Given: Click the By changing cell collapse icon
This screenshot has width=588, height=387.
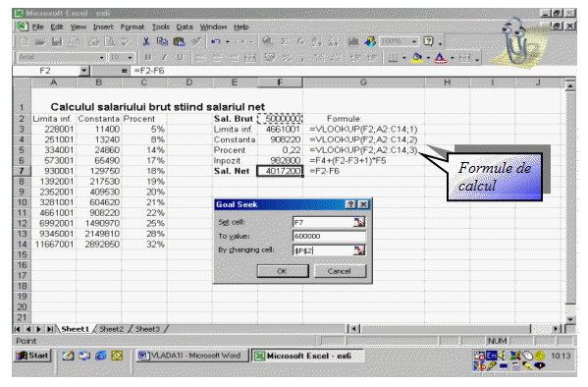Looking at the screenshot, I should pos(359,250).
